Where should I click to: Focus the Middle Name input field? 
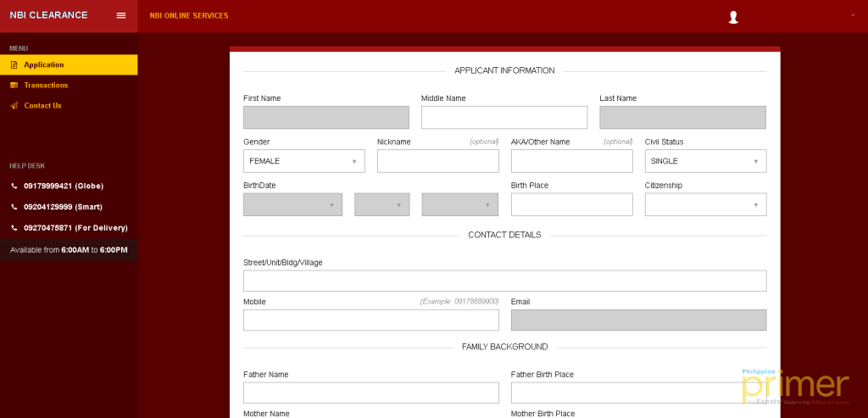504,117
